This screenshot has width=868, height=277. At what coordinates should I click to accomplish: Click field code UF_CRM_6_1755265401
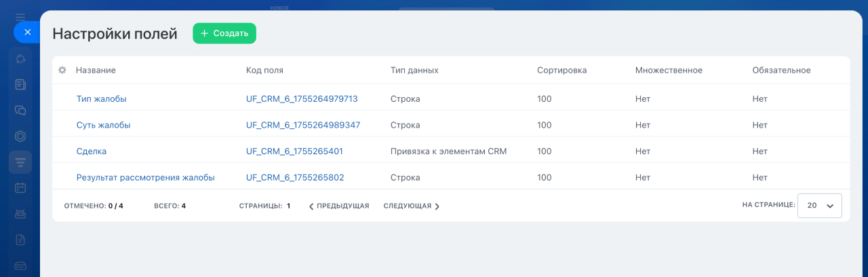294,151
